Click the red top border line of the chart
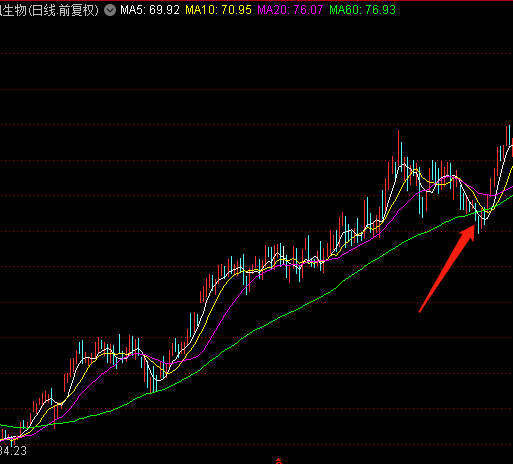The image size is (513, 464). (x=256, y=1)
